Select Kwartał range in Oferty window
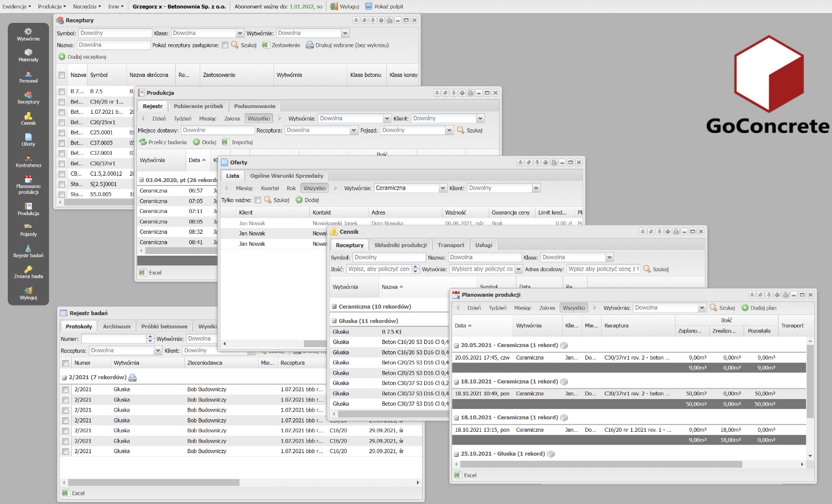Image resolution: width=832 pixels, height=504 pixels. pos(270,188)
